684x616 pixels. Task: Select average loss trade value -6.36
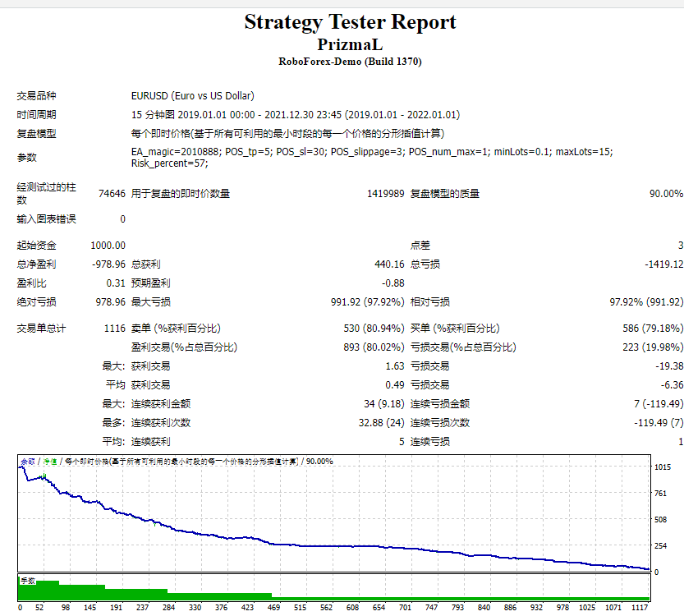(672, 384)
